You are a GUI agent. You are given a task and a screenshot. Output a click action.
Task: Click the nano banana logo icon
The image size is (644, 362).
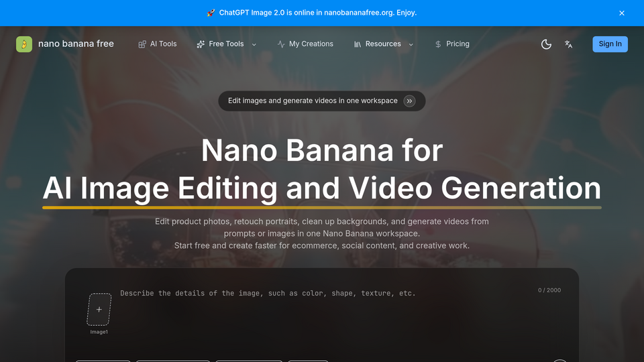point(24,44)
